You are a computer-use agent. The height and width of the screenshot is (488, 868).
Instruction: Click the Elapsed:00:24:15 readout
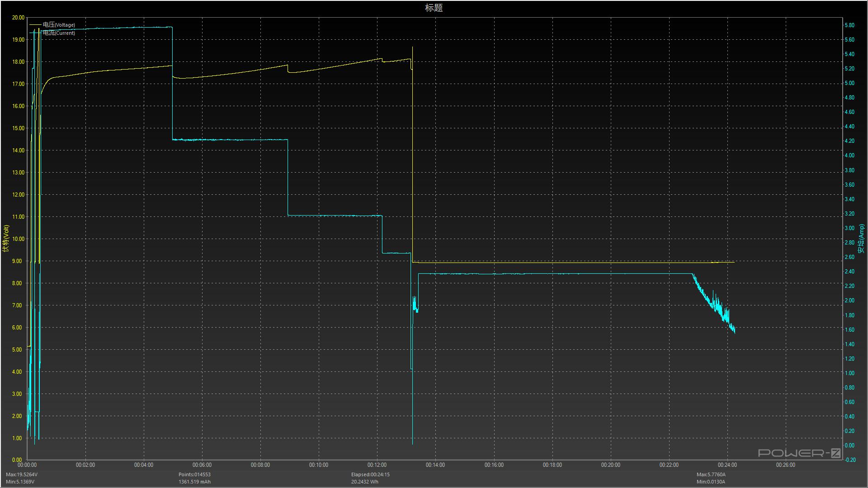click(370, 474)
